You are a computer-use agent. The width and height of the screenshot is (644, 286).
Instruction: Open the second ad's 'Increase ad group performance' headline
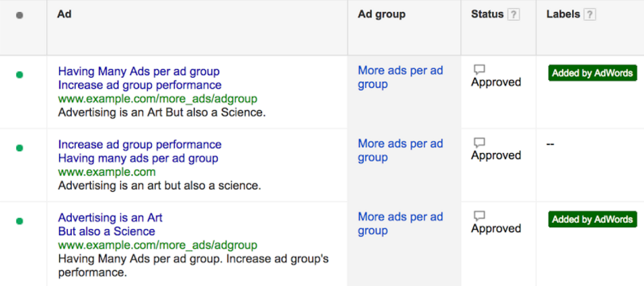point(140,144)
